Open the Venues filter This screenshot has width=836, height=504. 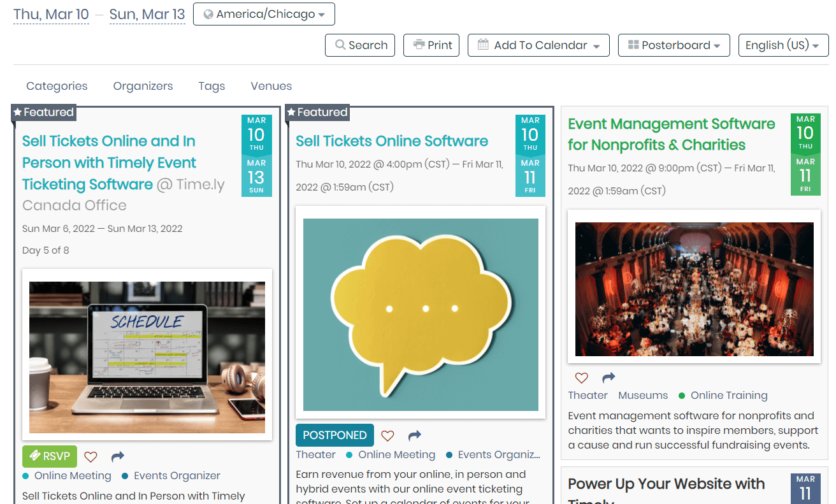(x=271, y=86)
